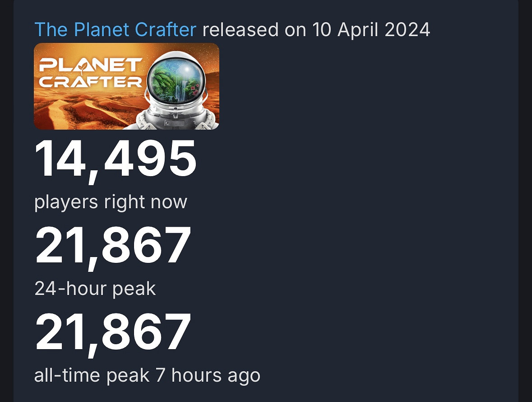This screenshot has height=402, width=532.
Task: Click the "all-time peak" label text
Action: coord(92,375)
